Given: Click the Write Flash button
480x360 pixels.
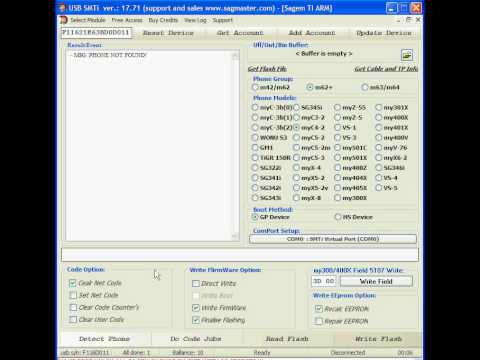Looking at the screenshot, I should 379,339.
